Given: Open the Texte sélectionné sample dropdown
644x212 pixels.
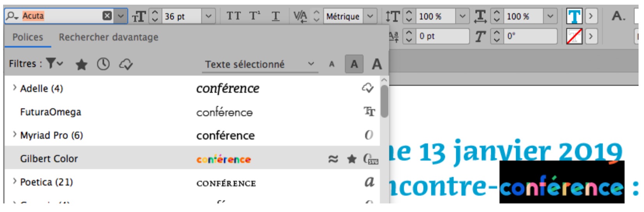Looking at the screenshot, I should [260, 64].
